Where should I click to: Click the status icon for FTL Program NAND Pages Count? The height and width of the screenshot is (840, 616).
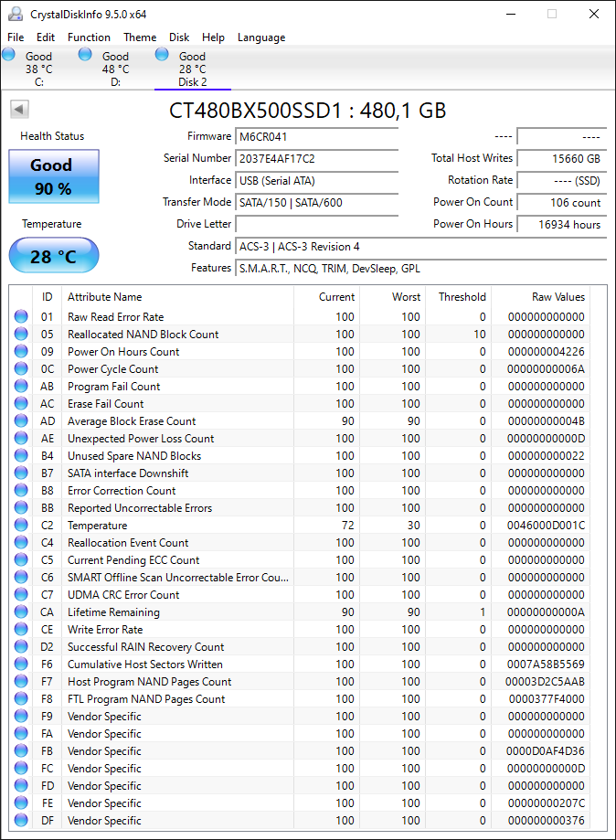tap(21, 698)
